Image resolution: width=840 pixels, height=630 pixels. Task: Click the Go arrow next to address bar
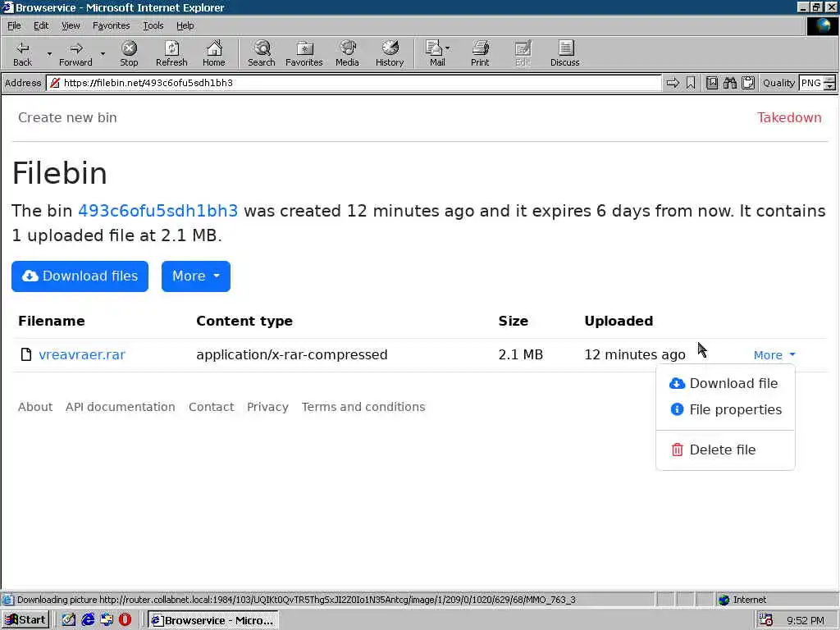[x=673, y=83]
